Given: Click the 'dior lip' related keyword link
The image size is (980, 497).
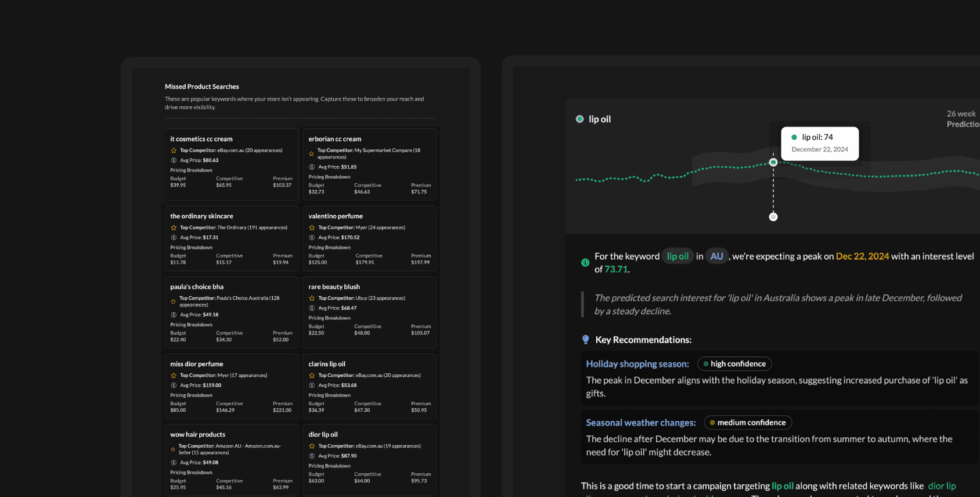Looking at the screenshot, I should click(942, 486).
